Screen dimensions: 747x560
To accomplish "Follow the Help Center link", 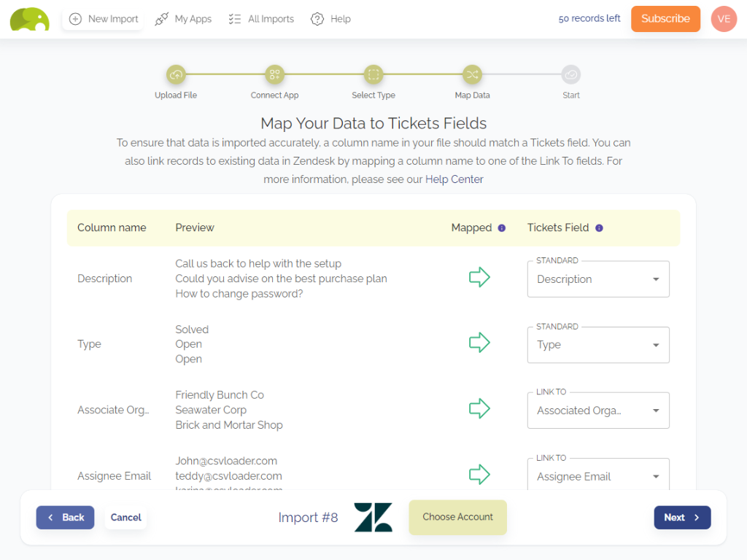I will point(454,179).
